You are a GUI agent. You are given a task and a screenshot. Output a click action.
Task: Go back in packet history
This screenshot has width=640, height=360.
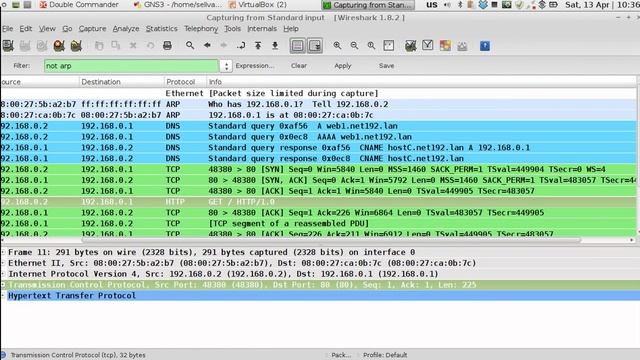coord(207,45)
